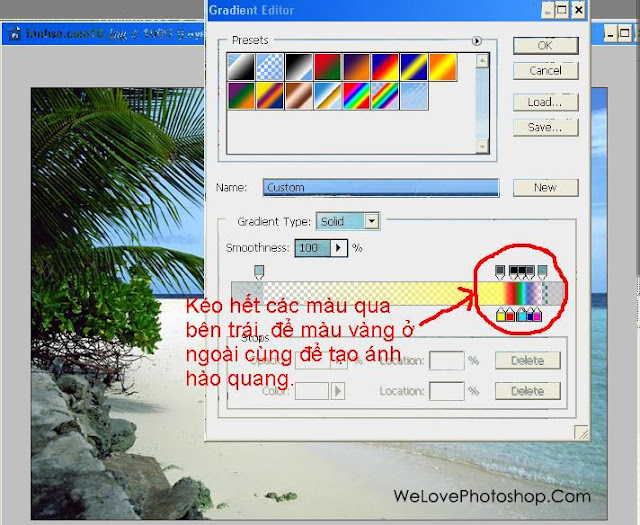This screenshot has width=640, height=525.
Task: Open the Presets flyout menu arrow
Action: pyautogui.click(x=476, y=41)
